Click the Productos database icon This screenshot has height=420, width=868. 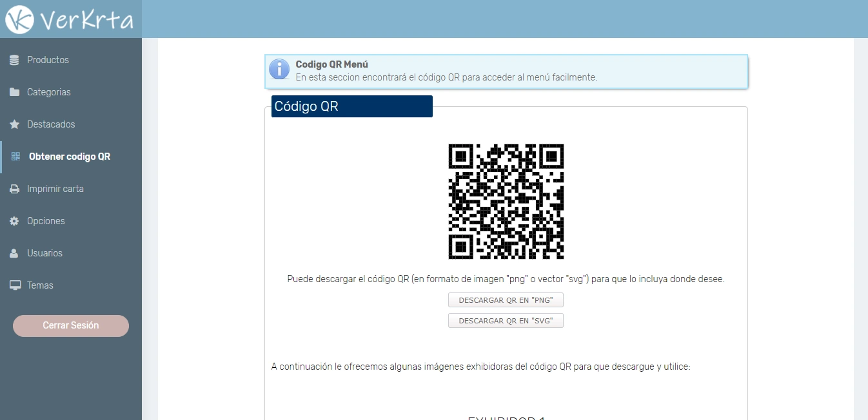point(14,60)
